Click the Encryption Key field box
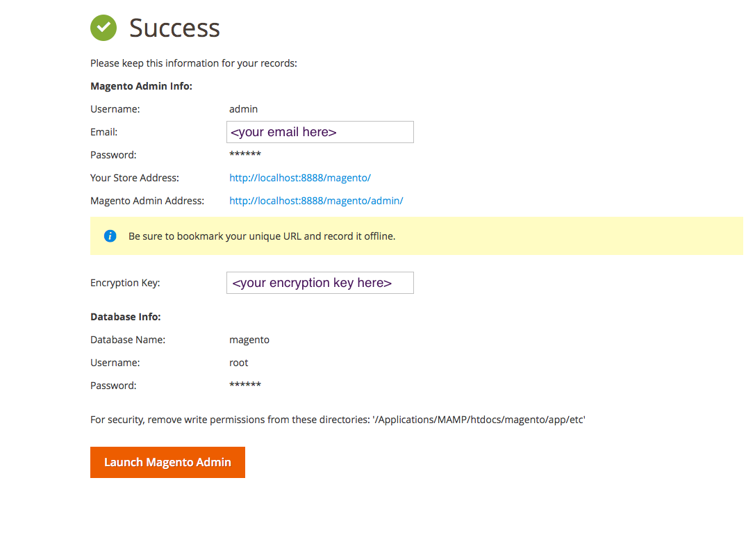Image resolution: width=746 pixels, height=560 pixels. coord(320,283)
